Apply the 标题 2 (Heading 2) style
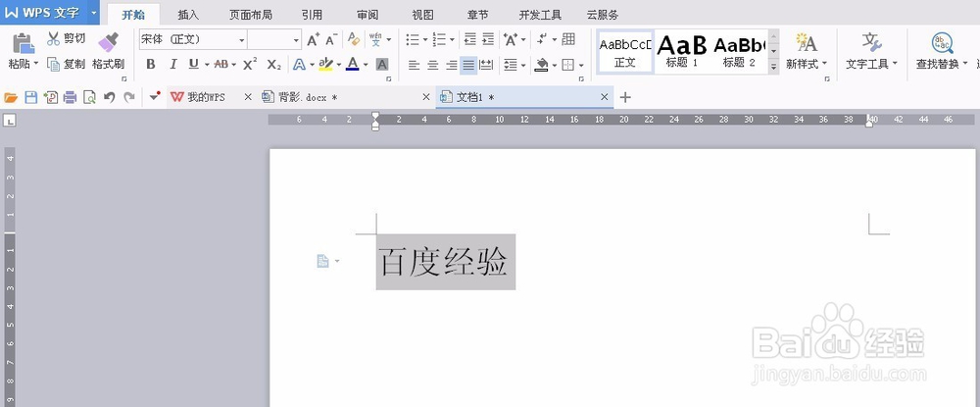This screenshot has height=407, width=980. point(739,53)
